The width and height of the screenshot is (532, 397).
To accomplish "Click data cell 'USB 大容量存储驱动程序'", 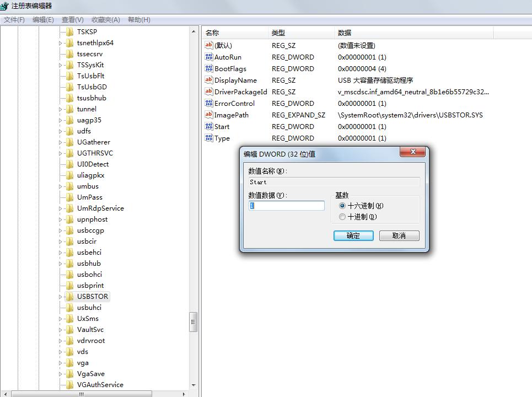I will coord(375,80).
